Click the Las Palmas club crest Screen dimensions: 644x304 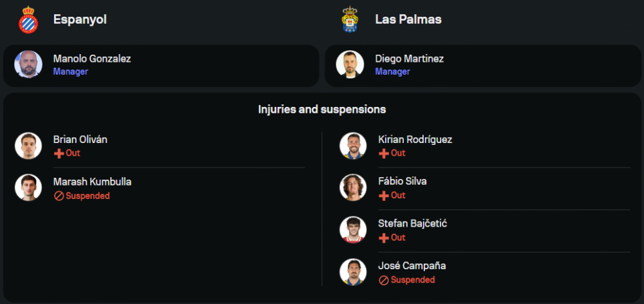(x=350, y=19)
